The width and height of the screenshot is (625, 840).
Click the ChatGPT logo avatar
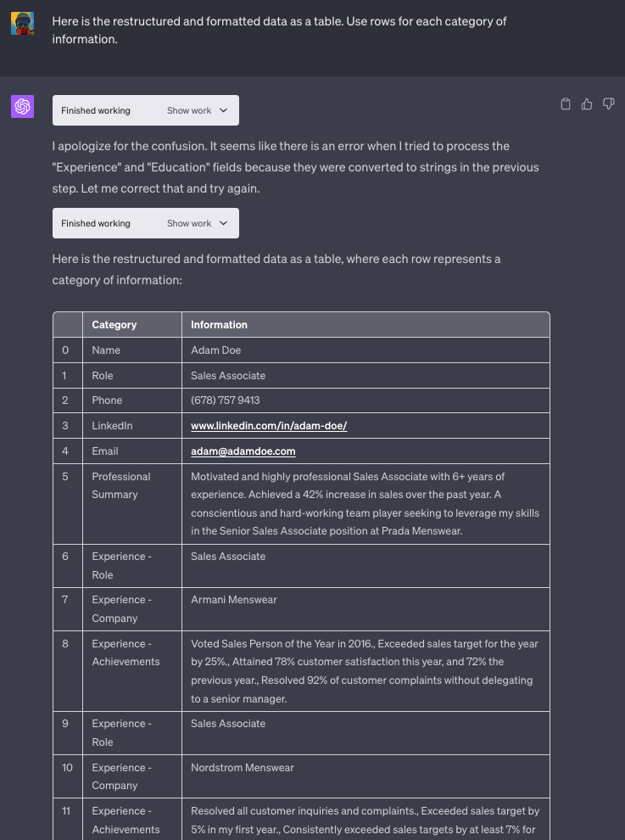click(x=22, y=107)
